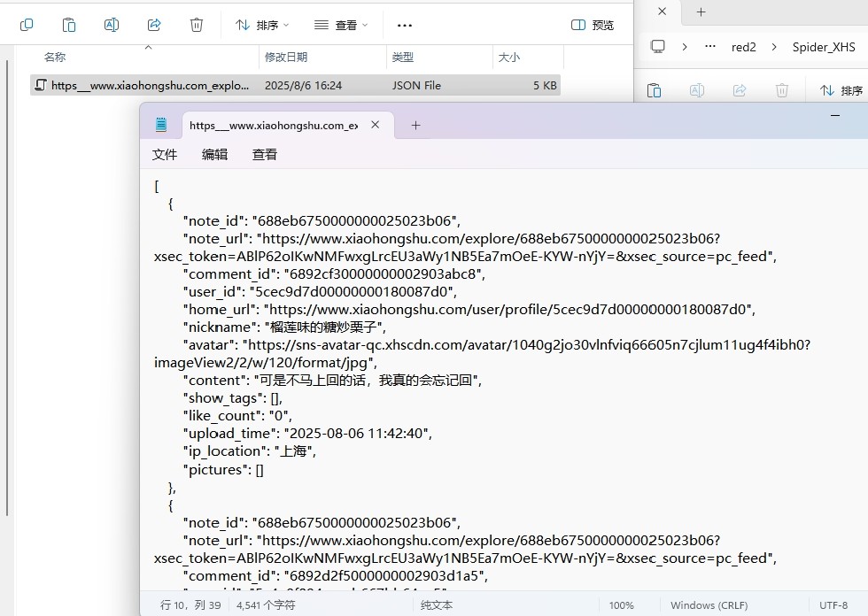Click the first note_id value 688eb675000000025023b06

(x=355, y=220)
